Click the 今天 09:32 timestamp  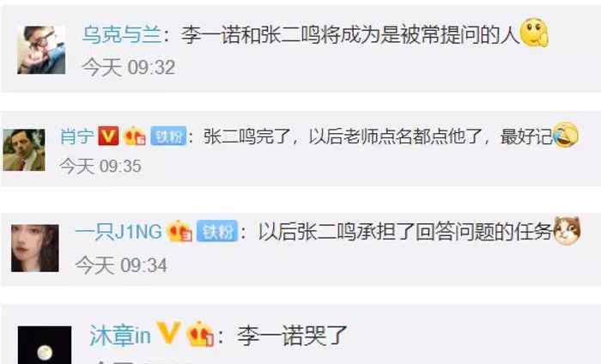coord(129,68)
